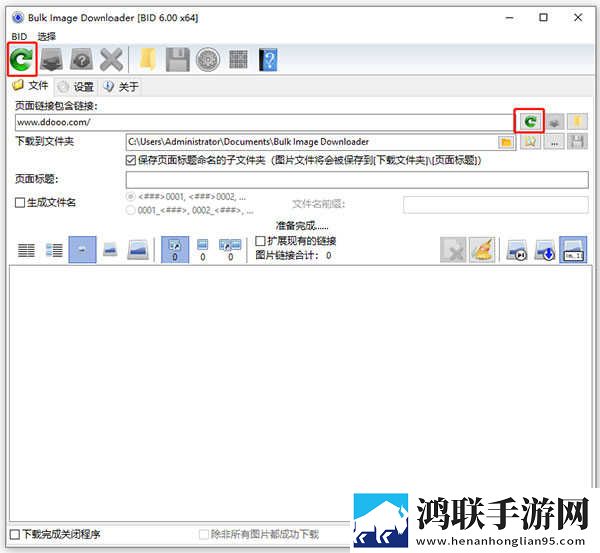Screen dimensions: 600x553
Task: Switch to detailed list view icon
Action: (x=54, y=250)
